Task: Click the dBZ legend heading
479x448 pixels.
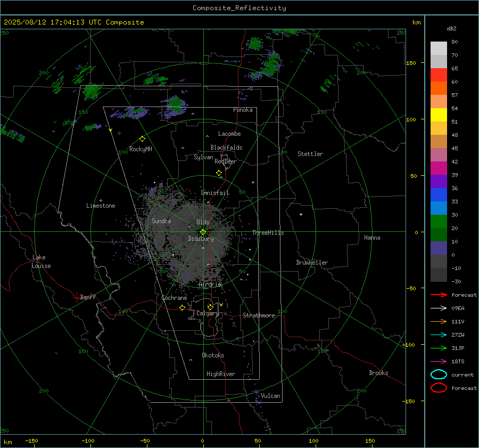Action: pos(451,29)
